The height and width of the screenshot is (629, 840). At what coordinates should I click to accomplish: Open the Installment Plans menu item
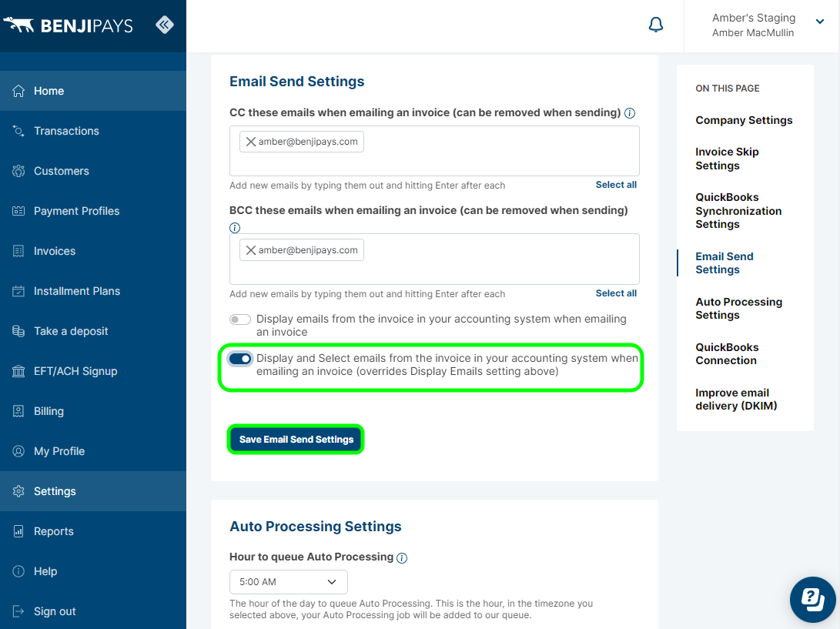click(x=93, y=291)
